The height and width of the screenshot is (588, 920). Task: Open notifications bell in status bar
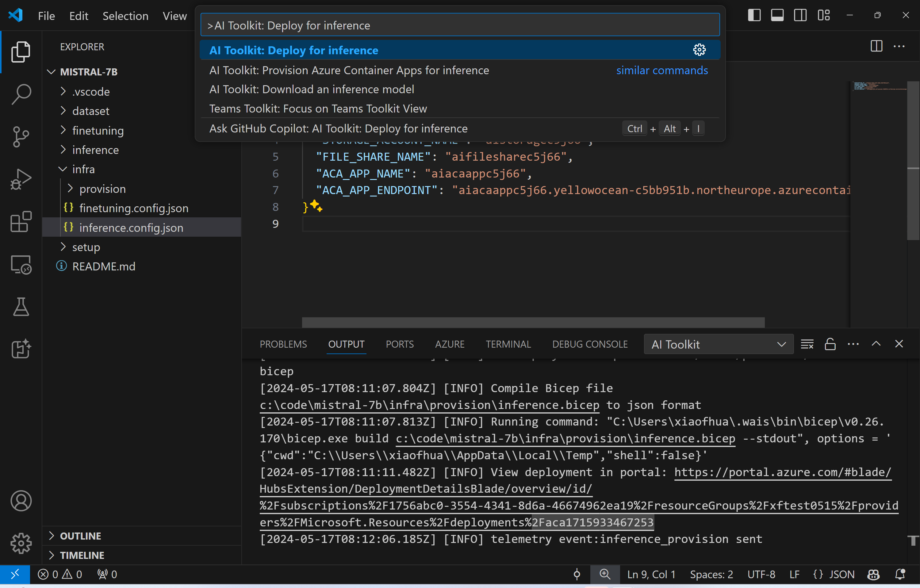(x=900, y=574)
